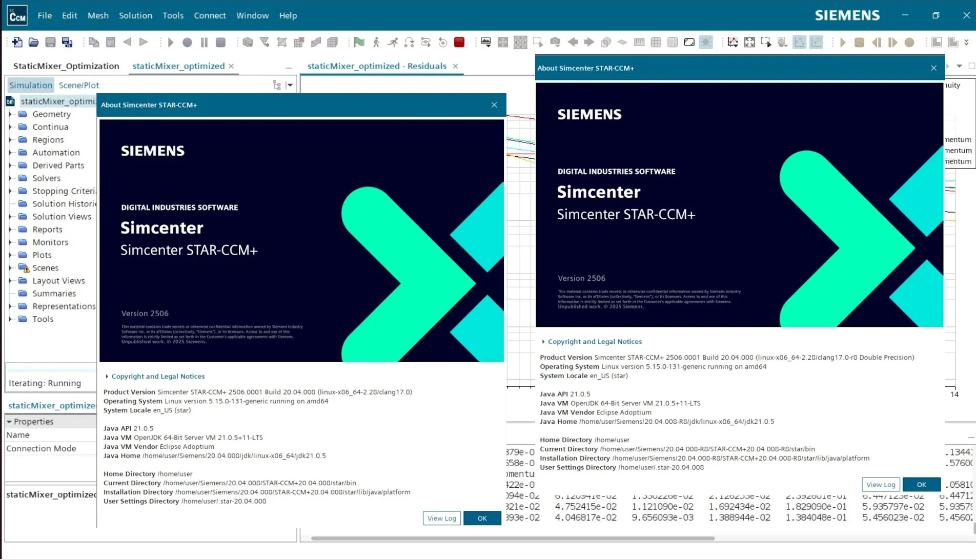Toggle the first highlighted plot axes button
The image size is (976, 560).
(800, 43)
